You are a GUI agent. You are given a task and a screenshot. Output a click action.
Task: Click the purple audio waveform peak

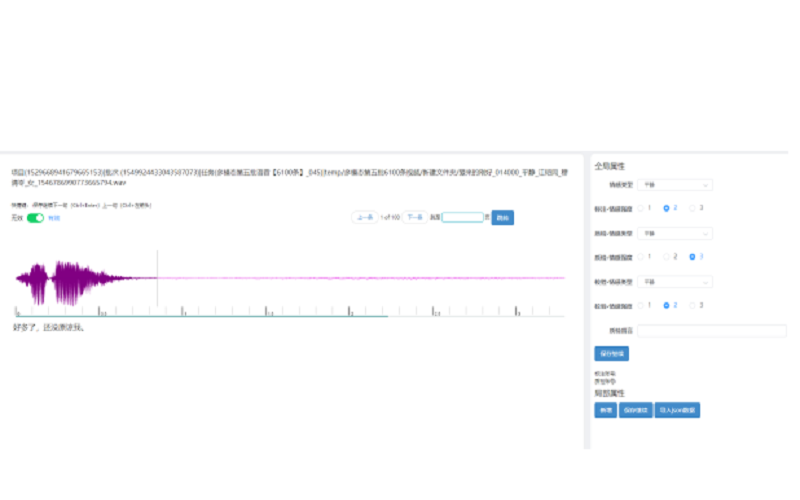[x=68, y=282]
